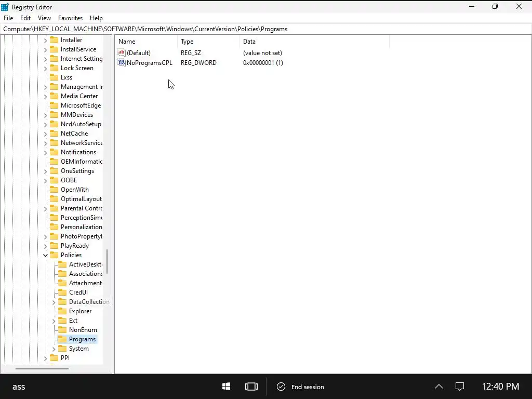This screenshot has width=532, height=399.
Task: Select the (Default) value name
Action: tap(138, 52)
